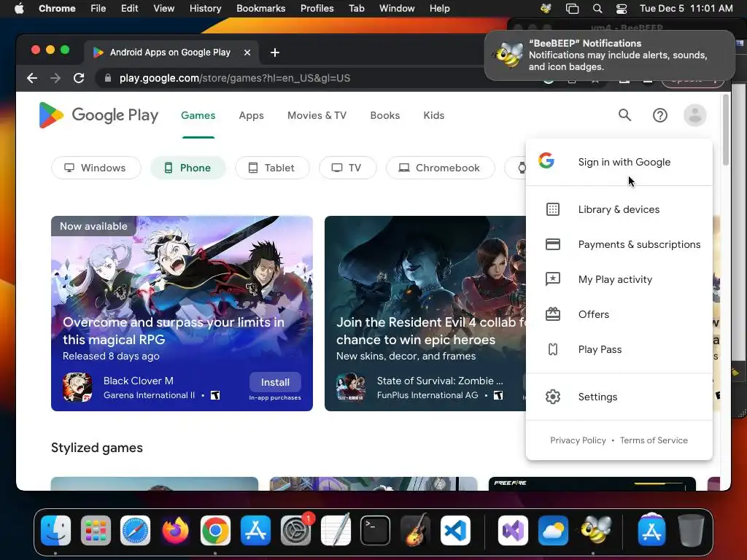Install Black Clover M
This screenshot has height=560, width=747.
tap(275, 382)
